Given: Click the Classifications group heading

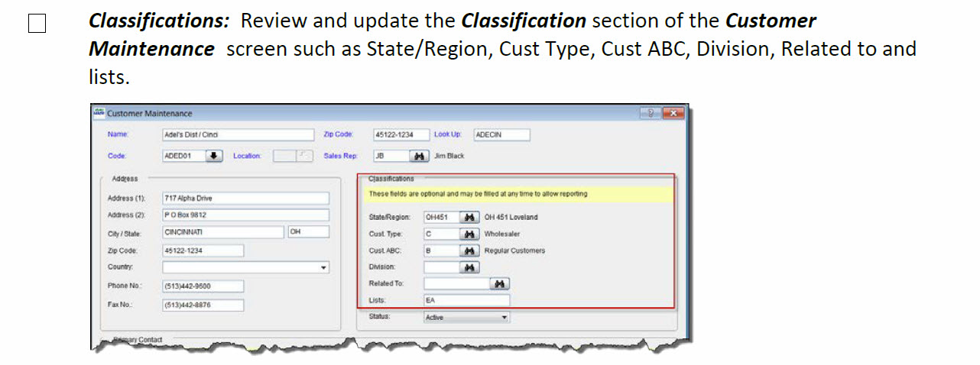Looking at the screenshot, I should tap(391, 179).
